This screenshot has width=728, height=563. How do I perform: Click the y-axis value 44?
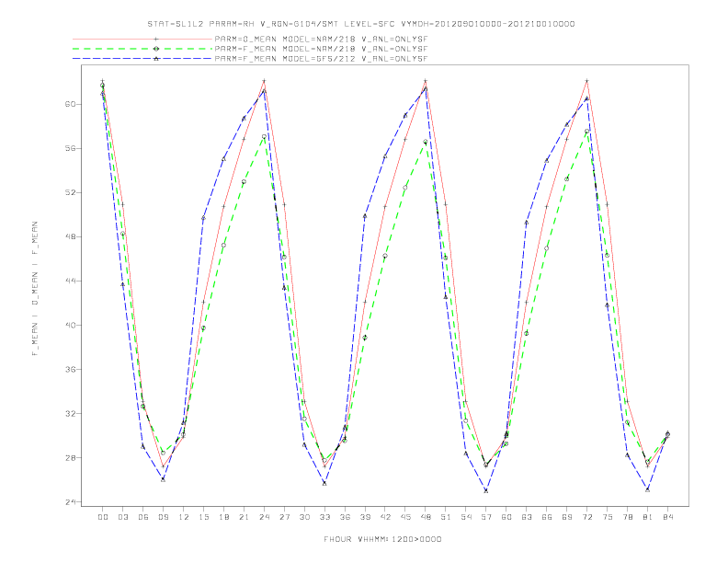70,281
